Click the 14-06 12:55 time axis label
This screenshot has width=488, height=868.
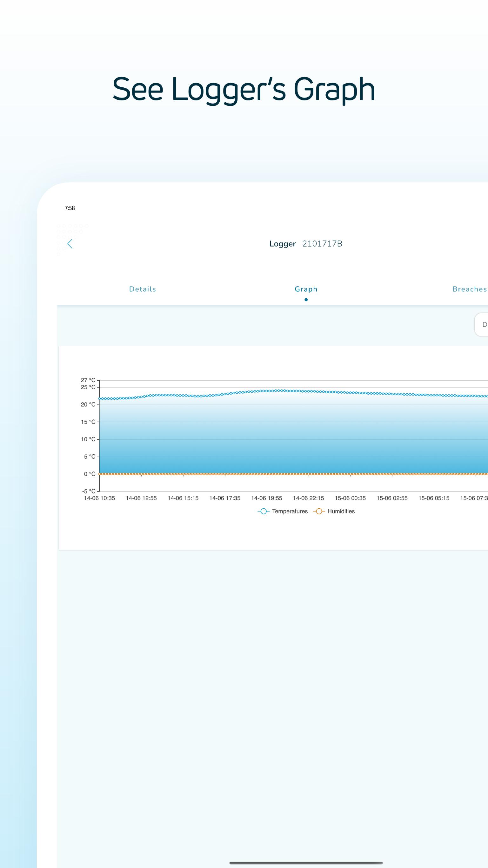[141, 498]
